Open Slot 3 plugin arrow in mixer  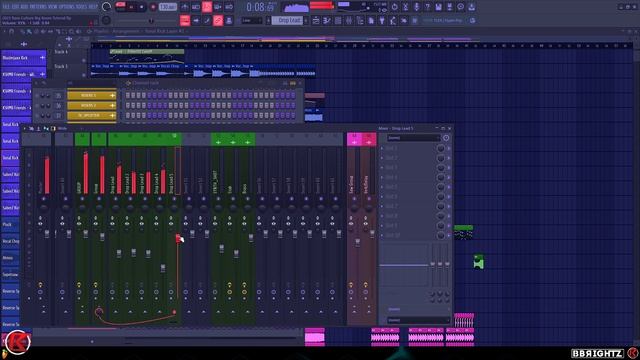[x=382, y=168]
